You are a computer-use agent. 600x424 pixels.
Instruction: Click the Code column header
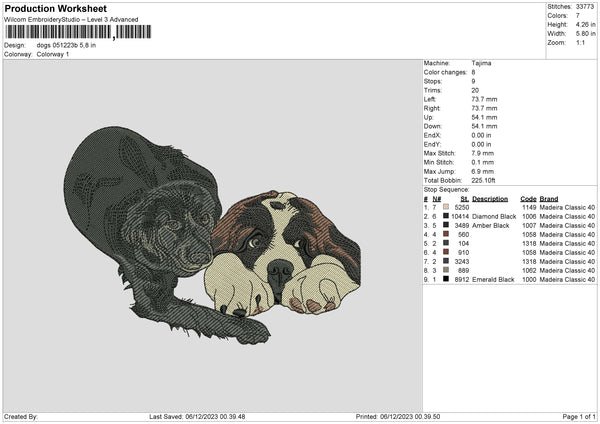click(x=528, y=198)
